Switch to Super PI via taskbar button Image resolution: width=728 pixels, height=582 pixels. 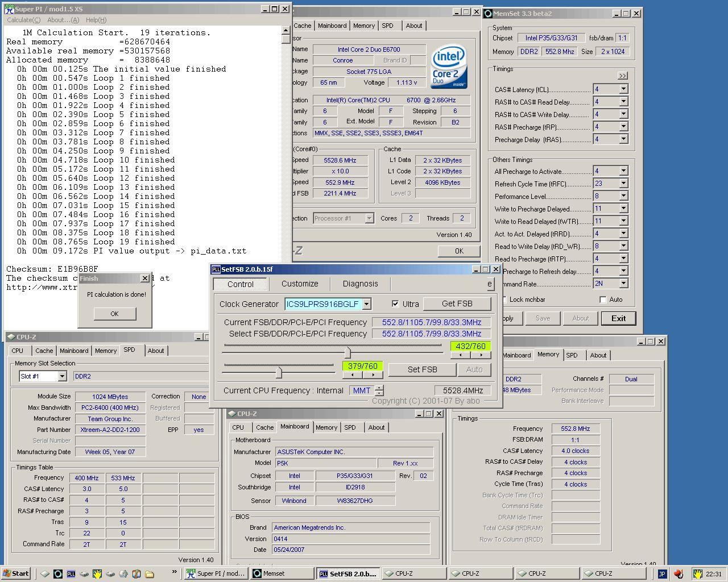coord(216,573)
